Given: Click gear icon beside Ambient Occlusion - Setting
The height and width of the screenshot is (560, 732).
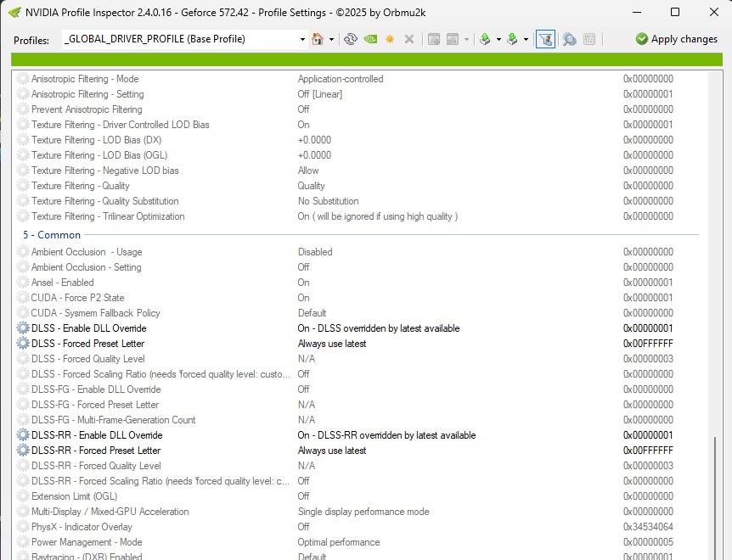Looking at the screenshot, I should tap(23, 267).
